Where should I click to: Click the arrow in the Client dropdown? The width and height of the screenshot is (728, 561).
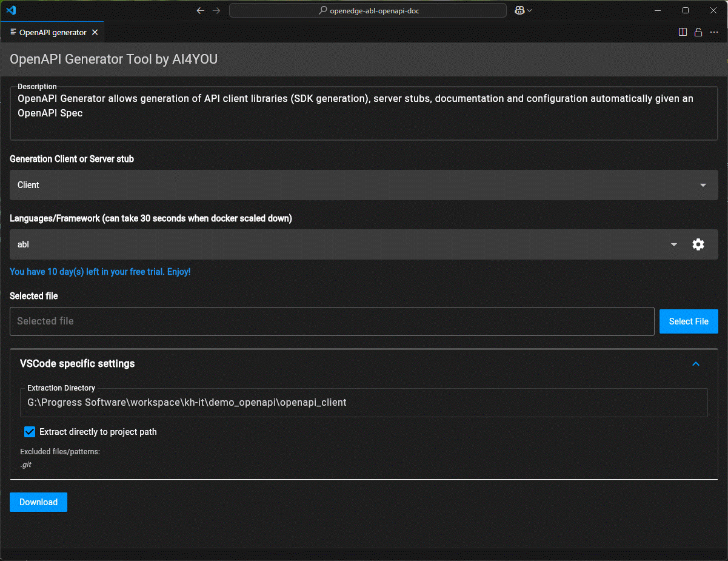[703, 185]
